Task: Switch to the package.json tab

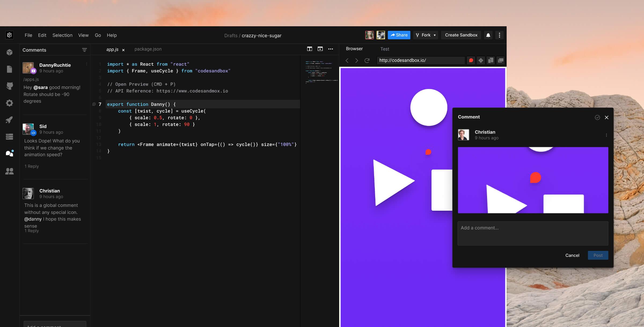Action: [148, 49]
